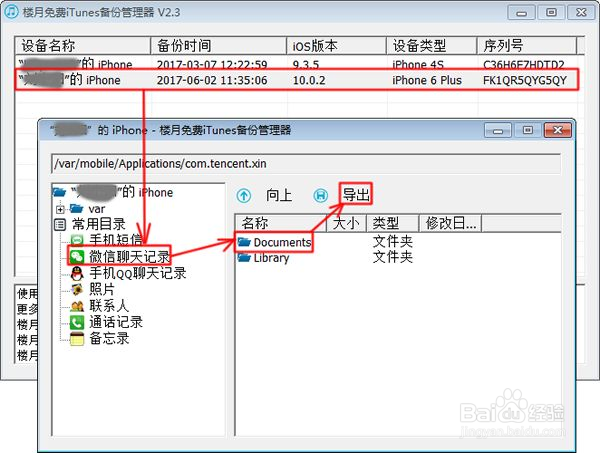600x453 pixels.
Task: Click iOS version 10.0.2 cell
Action: (x=309, y=80)
